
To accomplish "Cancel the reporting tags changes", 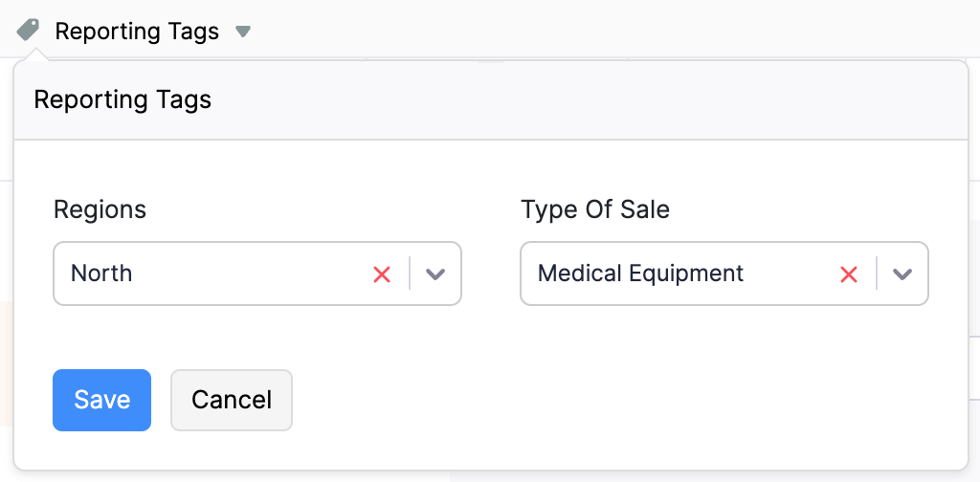I will 232,400.
